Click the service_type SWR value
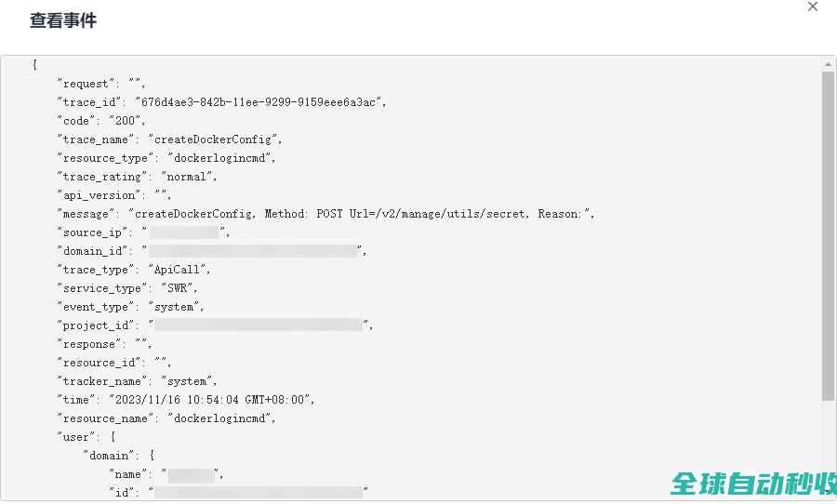The height and width of the screenshot is (504, 837). point(179,288)
